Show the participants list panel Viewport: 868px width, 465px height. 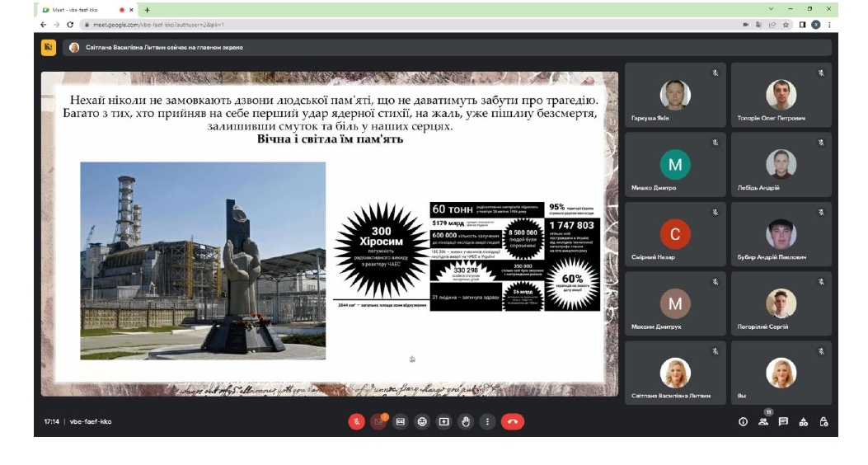point(763,422)
